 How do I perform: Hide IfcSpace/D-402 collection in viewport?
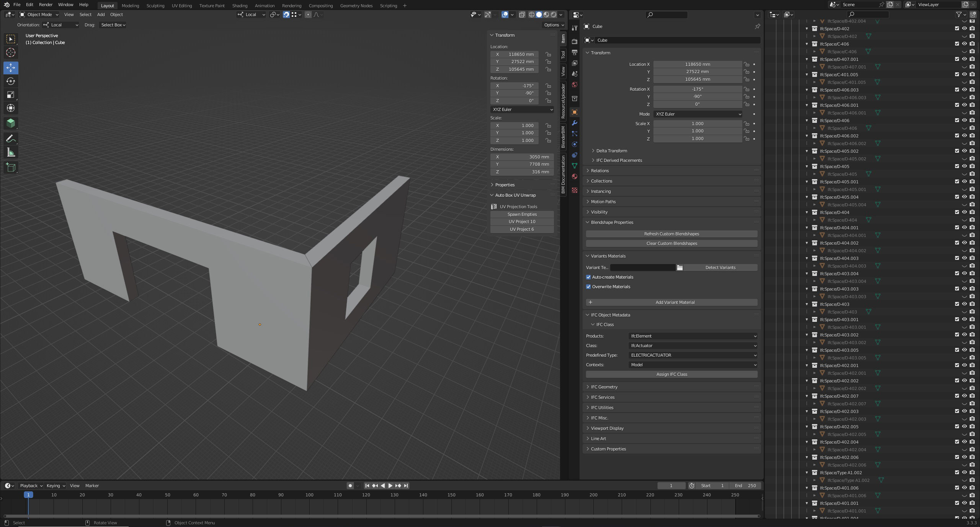tap(964, 29)
